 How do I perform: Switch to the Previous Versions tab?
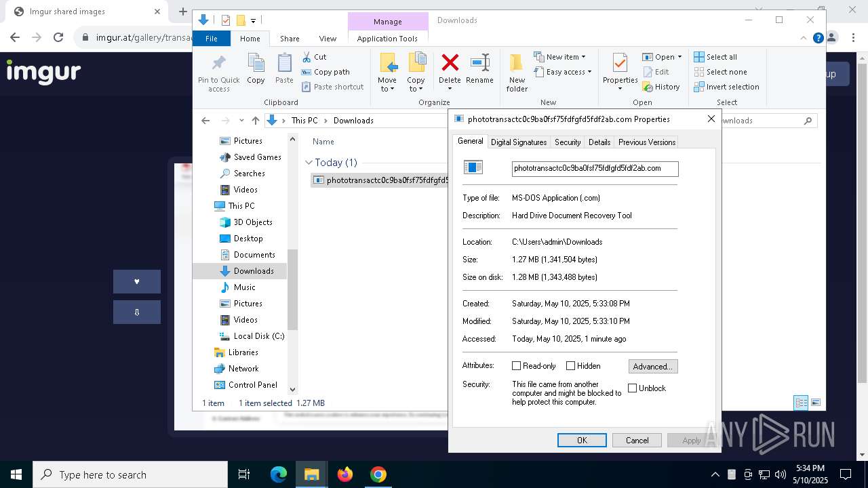[x=647, y=142]
